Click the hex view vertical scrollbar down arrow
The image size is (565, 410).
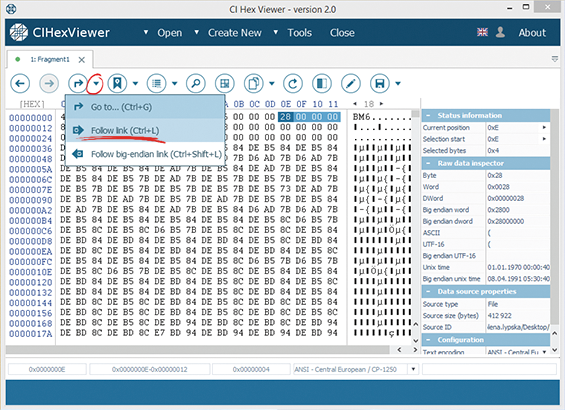tap(415, 340)
